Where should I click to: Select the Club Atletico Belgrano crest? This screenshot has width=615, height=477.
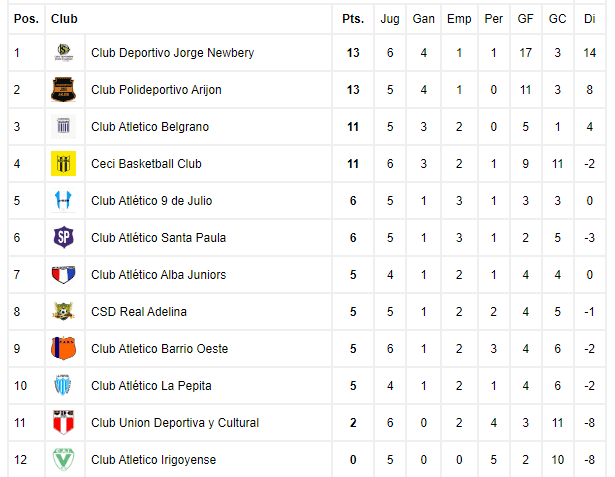pos(64,126)
